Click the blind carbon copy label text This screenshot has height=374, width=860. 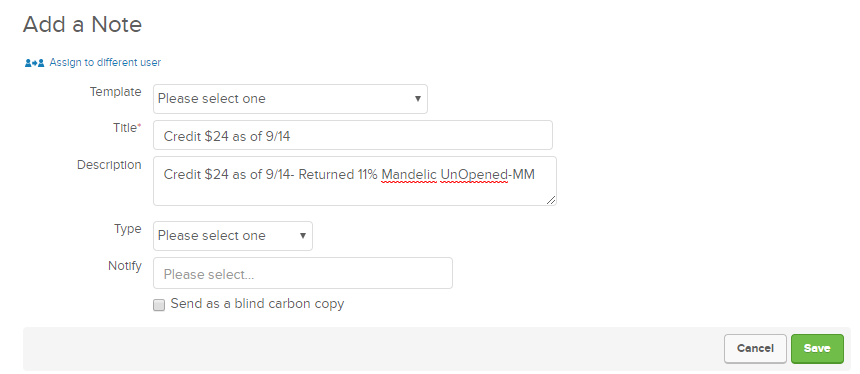coord(257,304)
